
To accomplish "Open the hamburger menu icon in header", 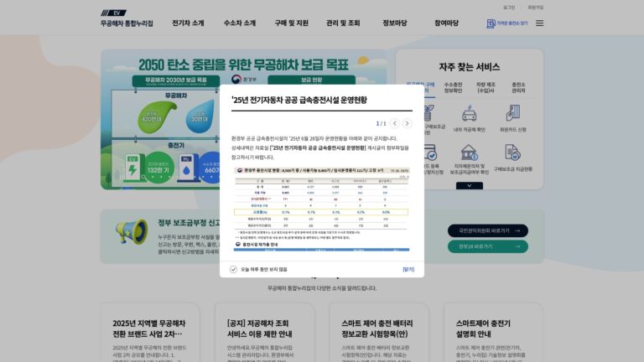I will point(539,23).
